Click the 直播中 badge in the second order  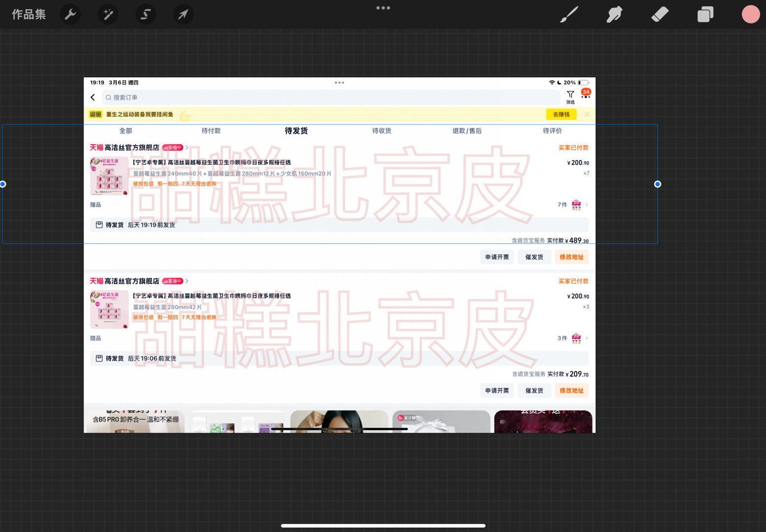(173, 281)
